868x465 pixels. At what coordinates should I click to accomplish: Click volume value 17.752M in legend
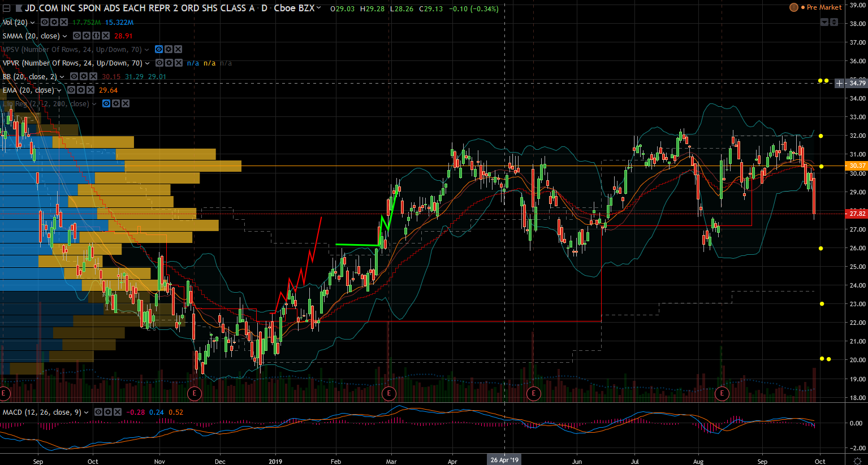click(x=87, y=23)
